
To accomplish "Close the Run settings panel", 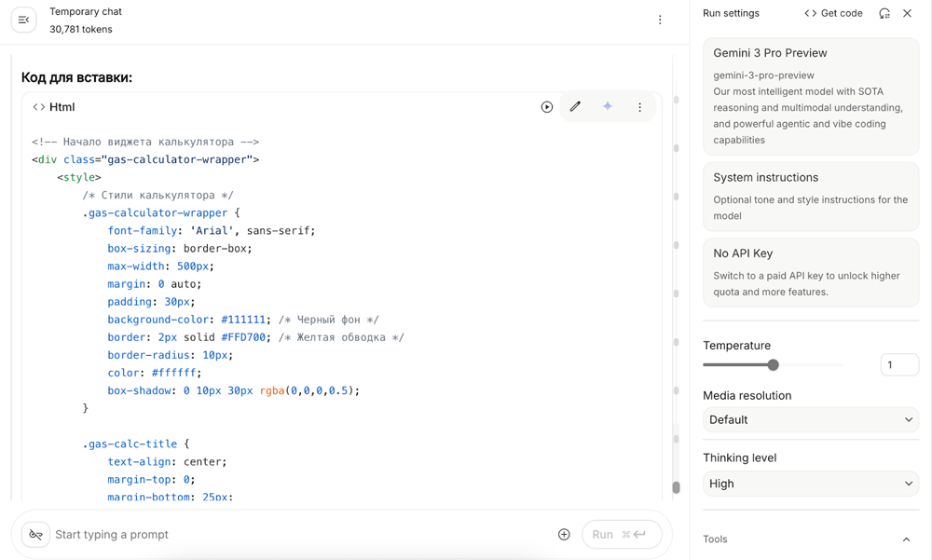I will 908,13.
